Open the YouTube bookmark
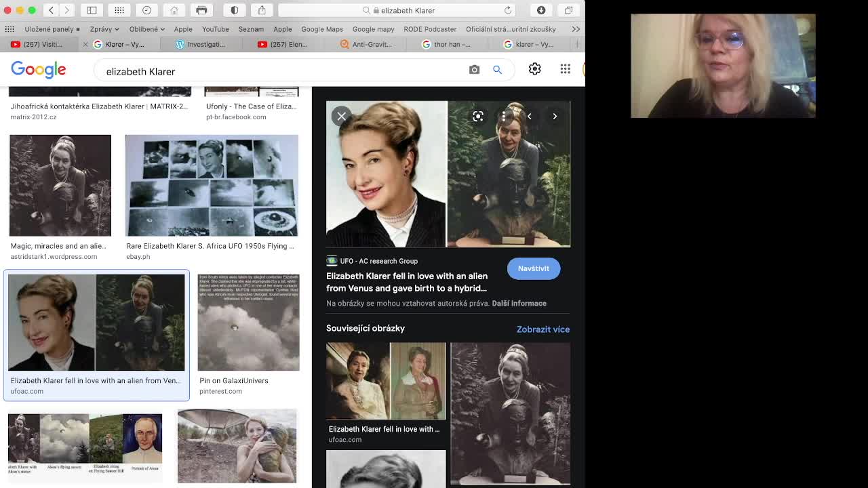The height and width of the screenshot is (488, 868). [x=215, y=29]
